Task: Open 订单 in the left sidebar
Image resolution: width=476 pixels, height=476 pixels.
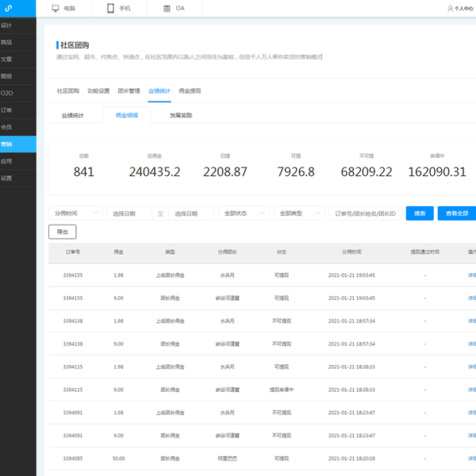Action: pos(7,109)
